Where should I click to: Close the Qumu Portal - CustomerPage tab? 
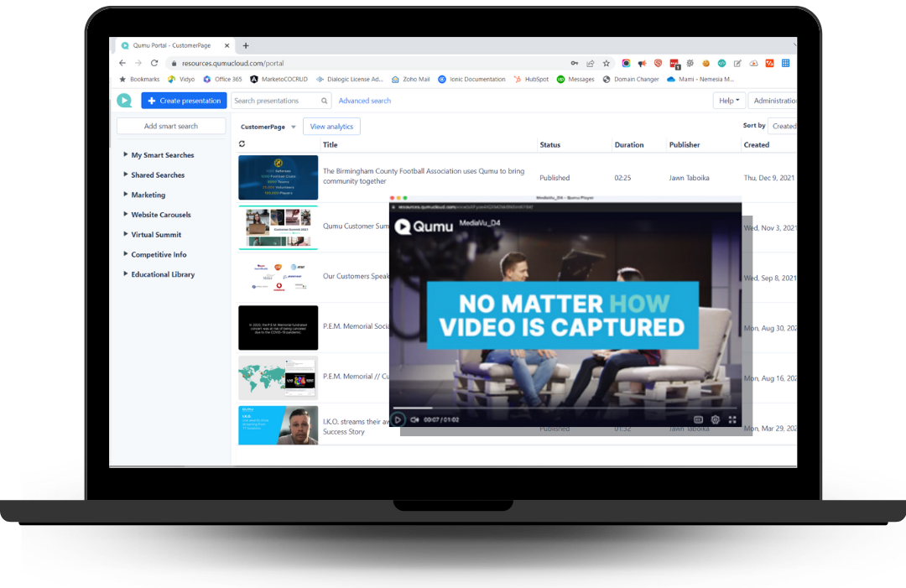click(x=227, y=45)
